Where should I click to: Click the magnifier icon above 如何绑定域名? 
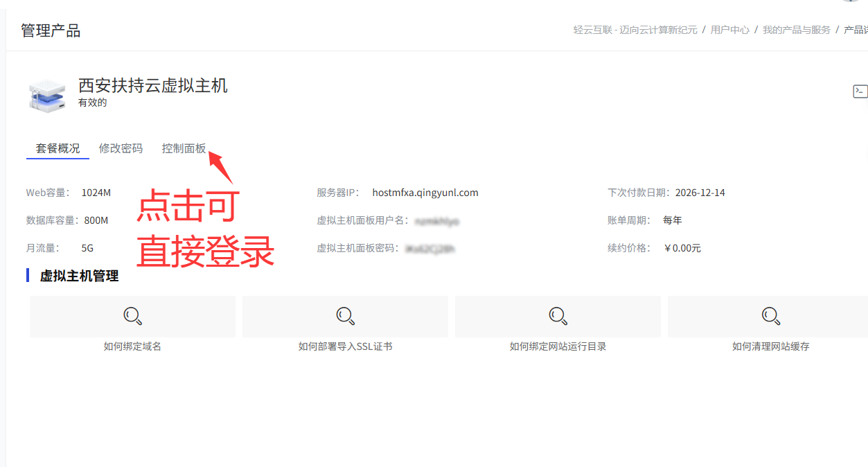[x=132, y=316]
